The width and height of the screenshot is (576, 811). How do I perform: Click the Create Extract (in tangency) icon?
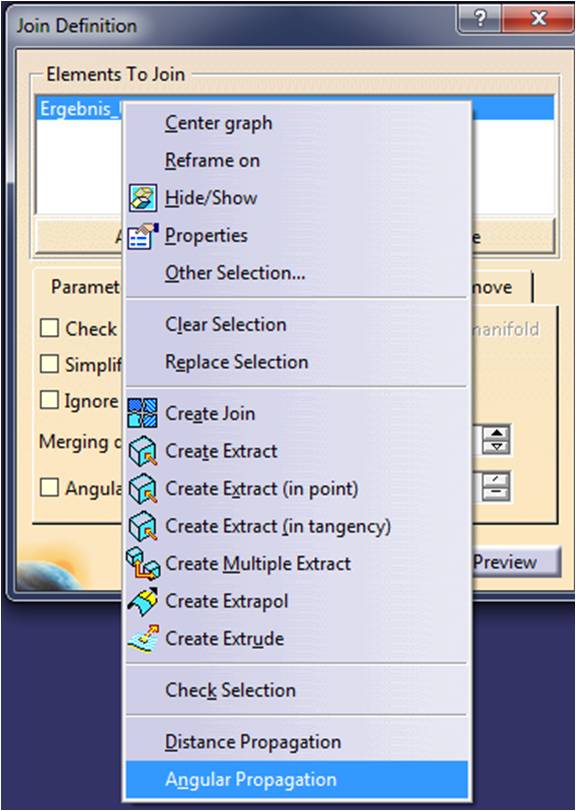(143, 526)
